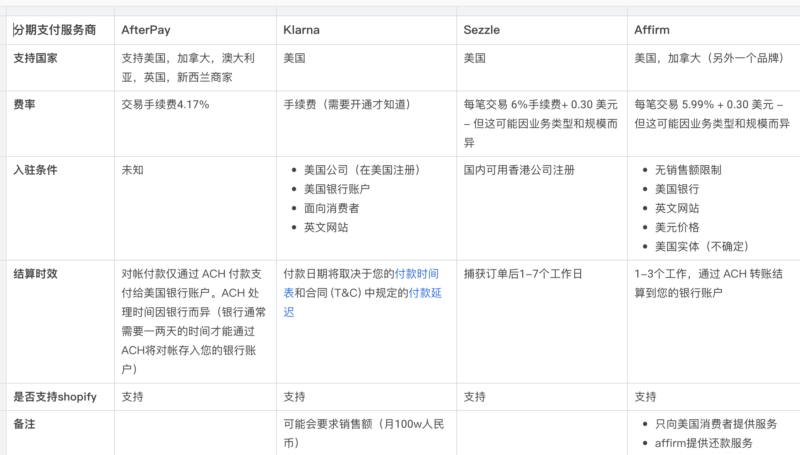
Task: Select the 交易手续费4.17% cell
Action: click(195, 124)
